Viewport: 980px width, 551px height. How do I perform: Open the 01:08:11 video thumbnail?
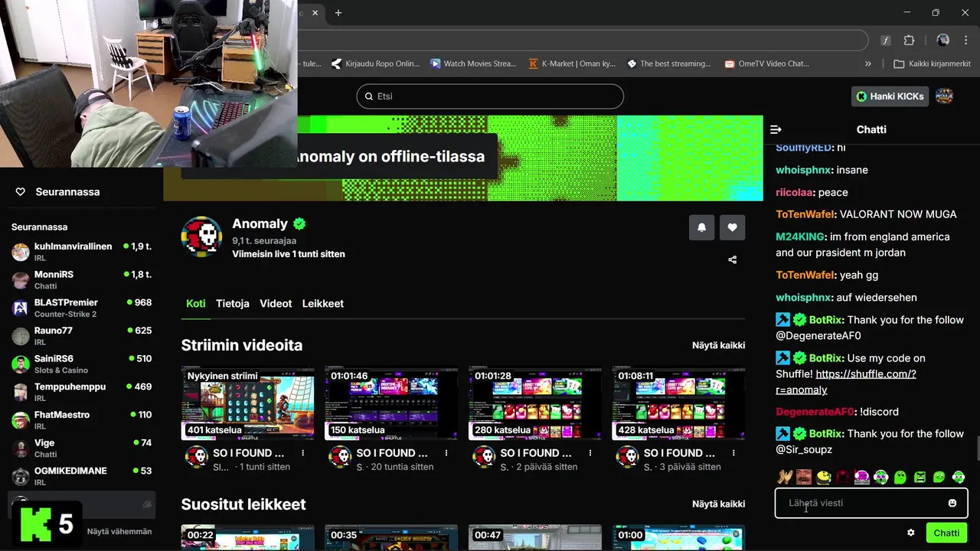click(x=678, y=403)
